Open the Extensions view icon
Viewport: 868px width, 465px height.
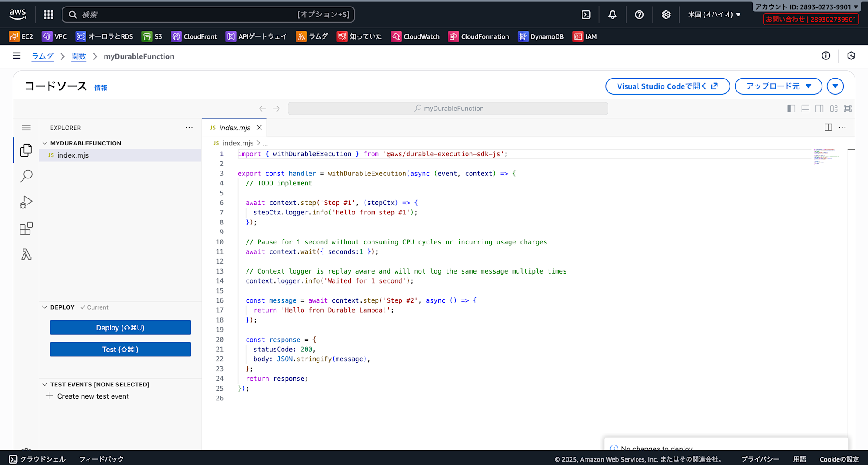click(x=26, y=228)
